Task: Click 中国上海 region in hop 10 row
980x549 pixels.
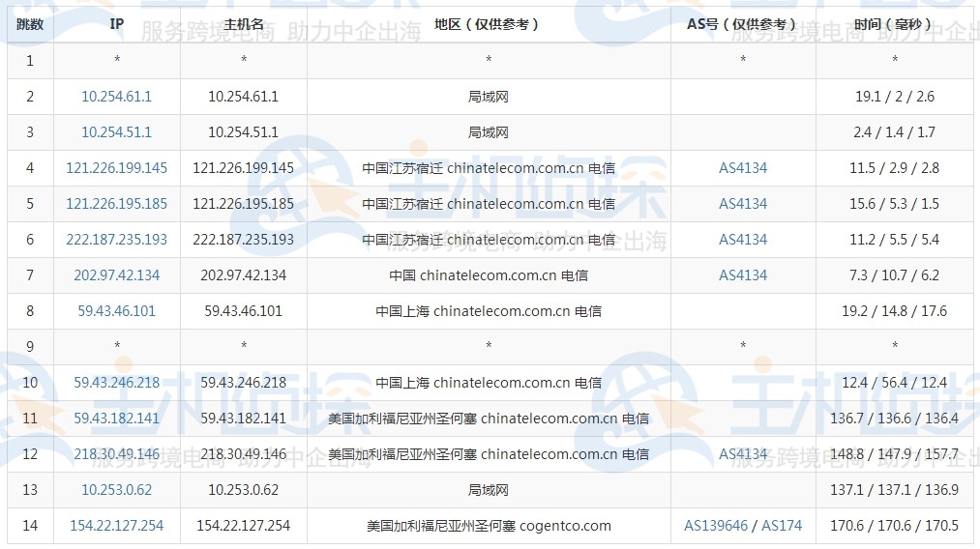Action: (x=489, y=382)
